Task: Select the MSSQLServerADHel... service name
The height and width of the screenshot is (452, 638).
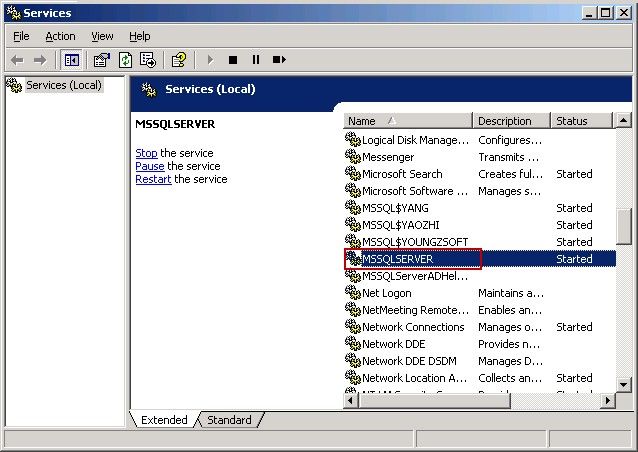Action: (x=415, y=276)
